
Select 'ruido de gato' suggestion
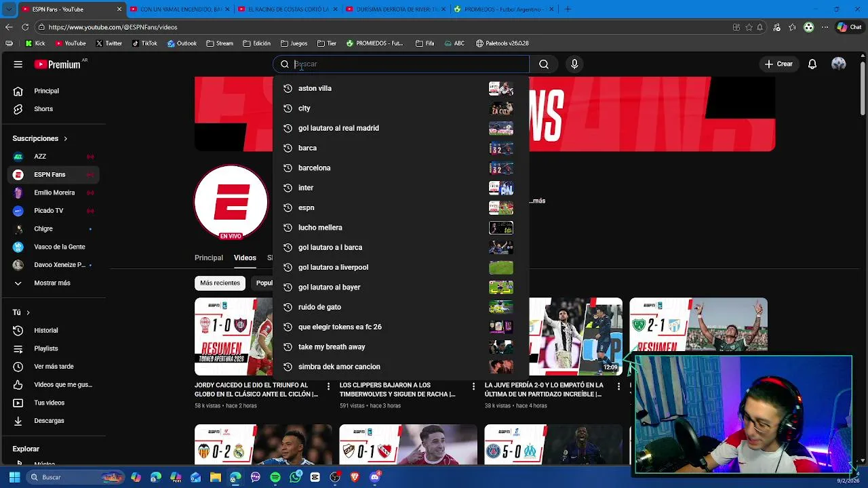pos(401,307)
